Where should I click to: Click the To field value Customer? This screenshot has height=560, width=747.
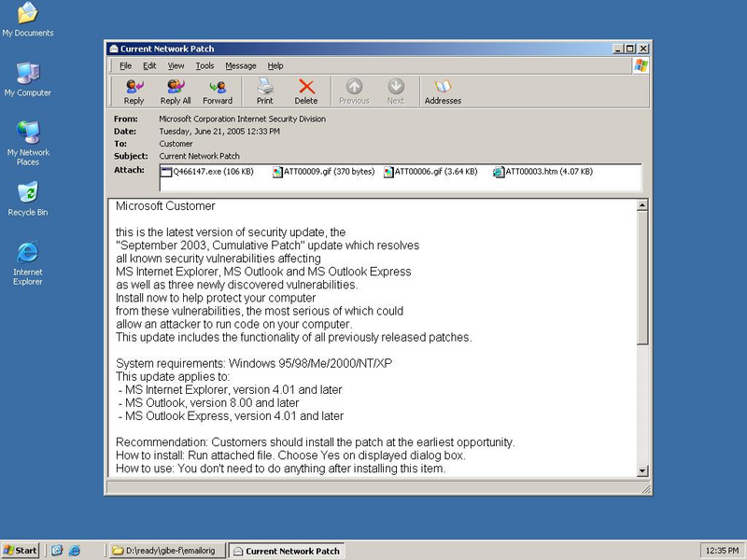176,144
